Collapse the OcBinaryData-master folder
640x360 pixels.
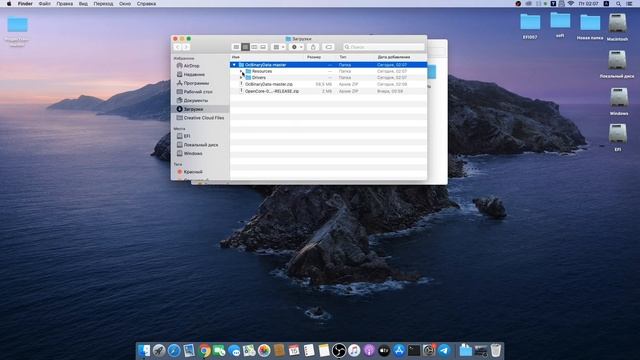234,65
